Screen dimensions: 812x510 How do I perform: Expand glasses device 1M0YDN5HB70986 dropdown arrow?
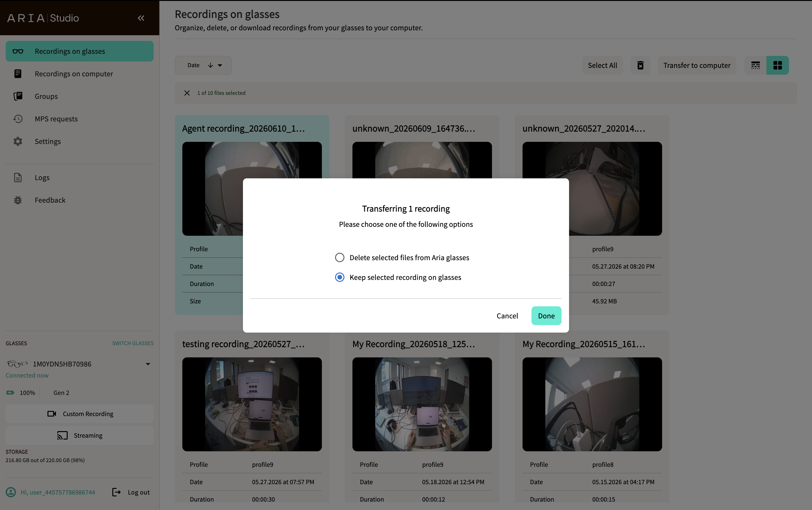[x=148, y=364]
